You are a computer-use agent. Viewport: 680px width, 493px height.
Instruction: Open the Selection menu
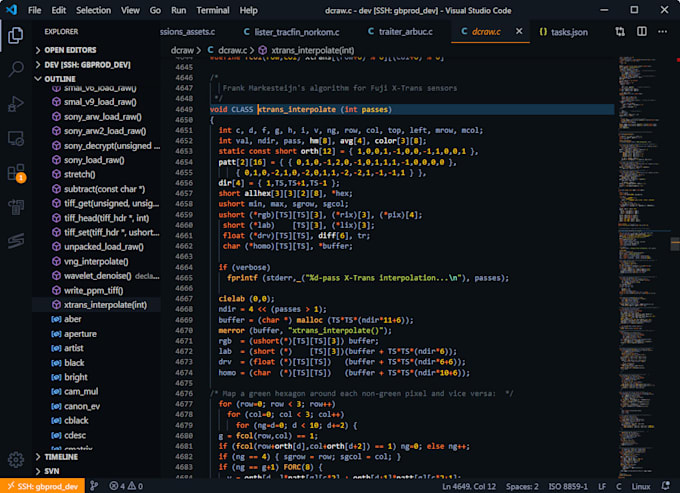tap(93, 10)
